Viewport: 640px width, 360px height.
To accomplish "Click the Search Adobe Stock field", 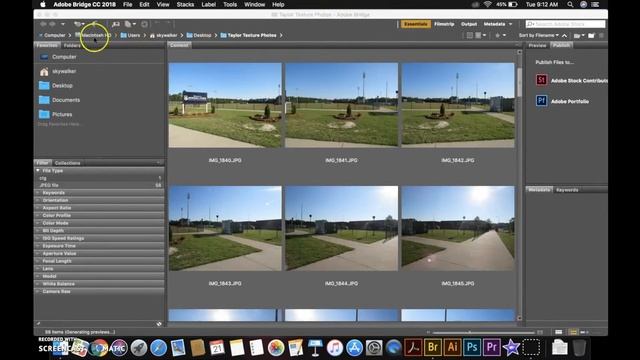I will click(565, 24).
